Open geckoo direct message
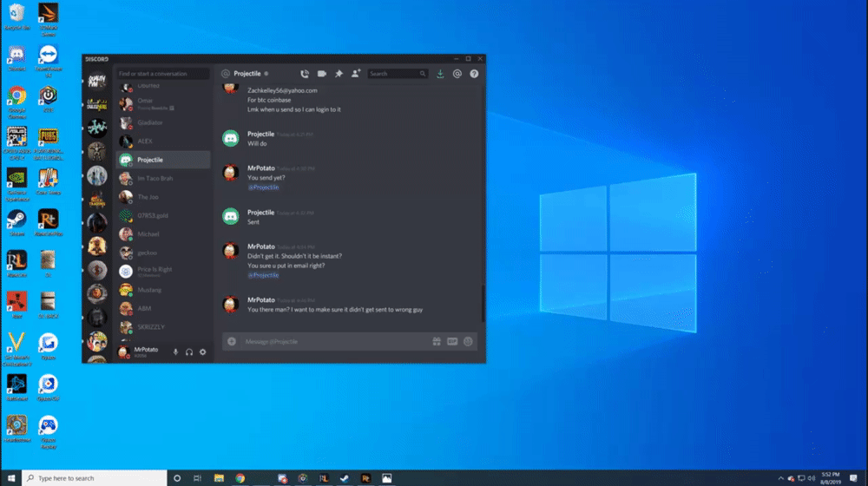Viewport: 868px width, 486px height. click(x=163, y=253)
